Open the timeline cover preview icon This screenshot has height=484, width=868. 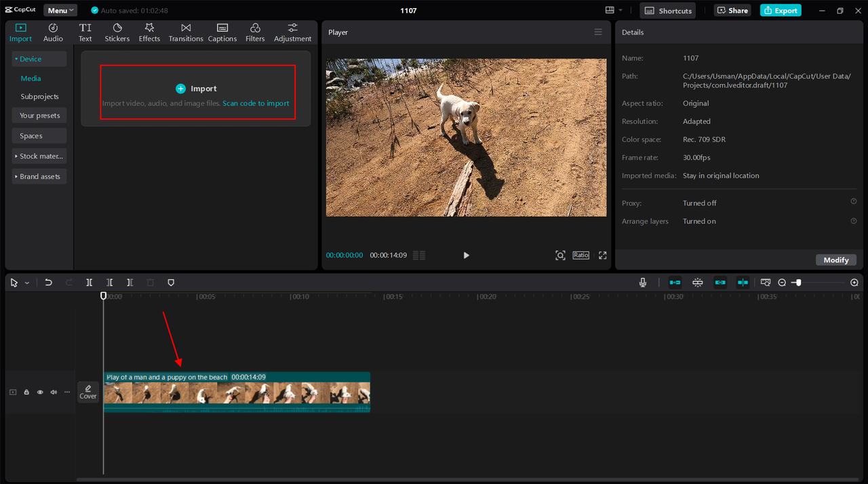click(766, 283)
